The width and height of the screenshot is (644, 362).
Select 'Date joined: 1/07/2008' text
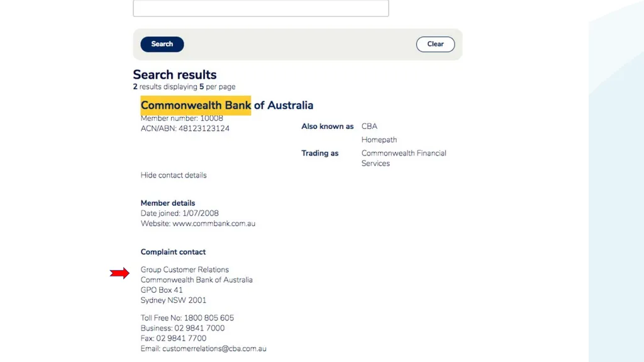(x=179, y=213)
